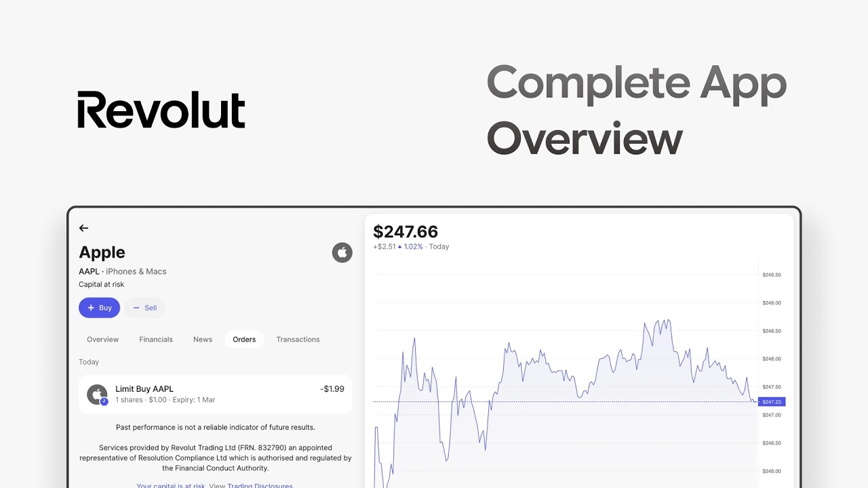The image size is (868, 488).
Task: Click the Your capital is at risk link
Action: (171, 485)
